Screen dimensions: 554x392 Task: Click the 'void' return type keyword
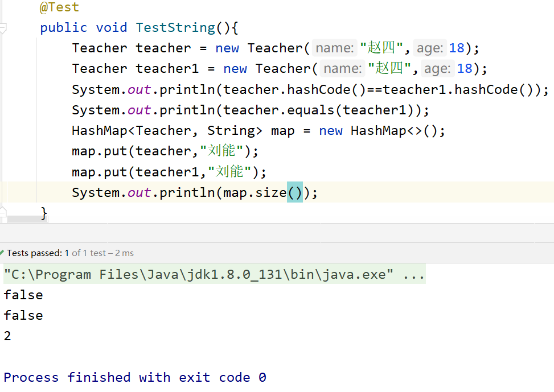pos(111,27)
